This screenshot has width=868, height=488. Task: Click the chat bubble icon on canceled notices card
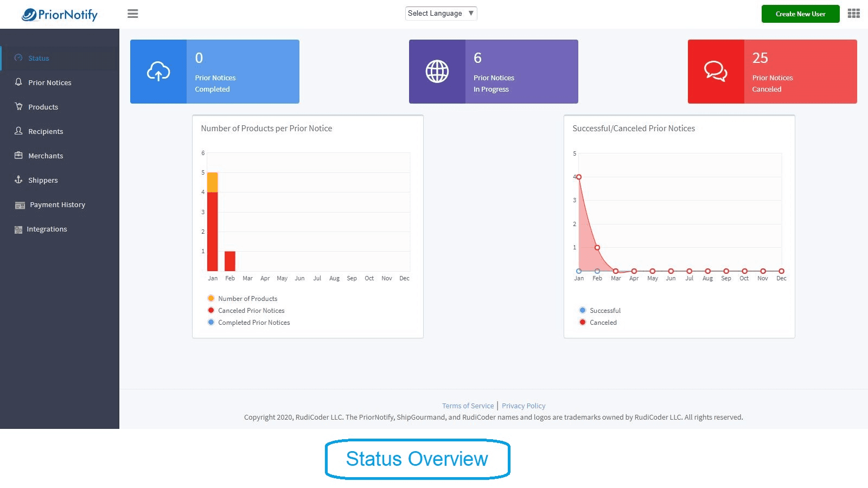715,71
